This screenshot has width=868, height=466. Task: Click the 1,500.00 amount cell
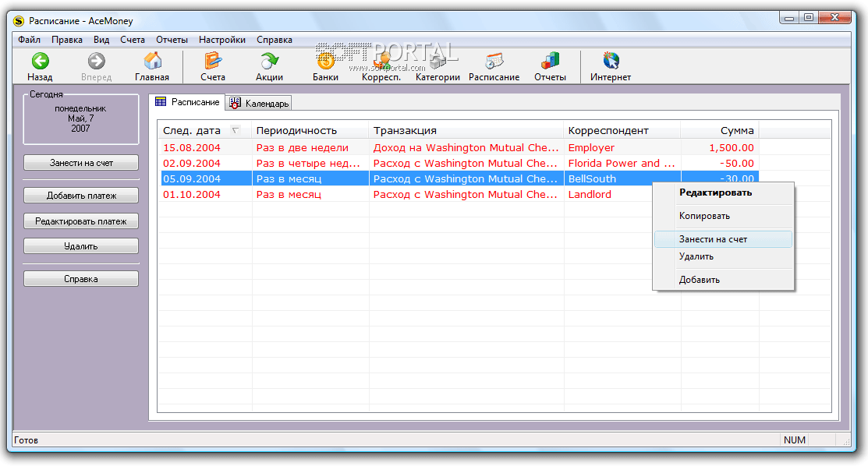click(x=720, y=148)
